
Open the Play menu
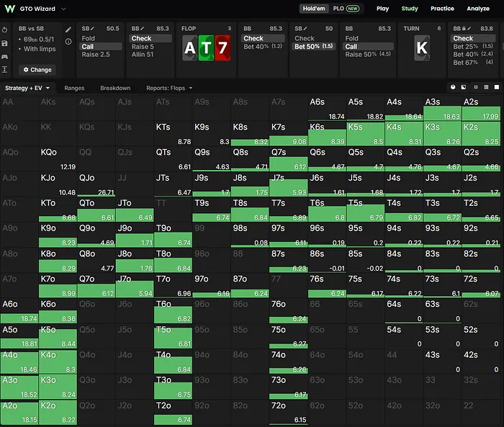pos(382,9)
